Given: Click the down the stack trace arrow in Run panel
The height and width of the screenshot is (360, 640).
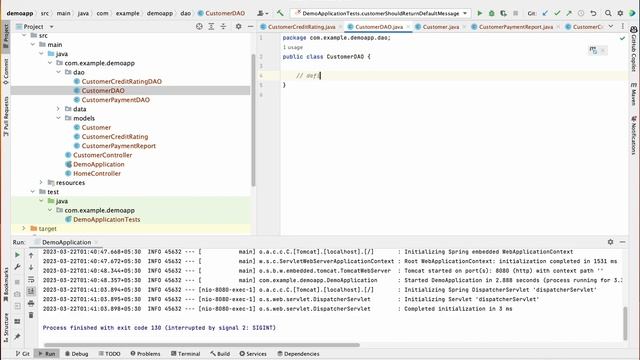Looking at the screenshot, I should 31,267.
